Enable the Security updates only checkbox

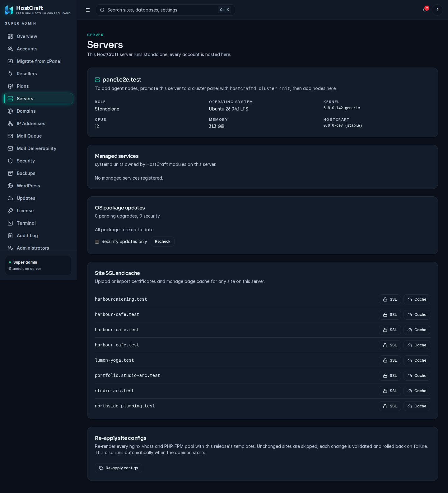97,242
